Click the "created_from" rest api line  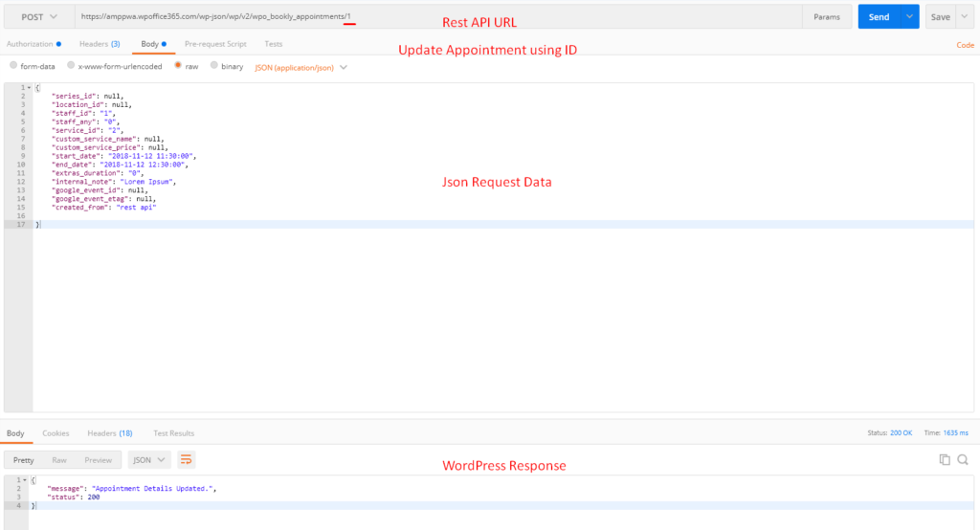click(x=103, y=208)
